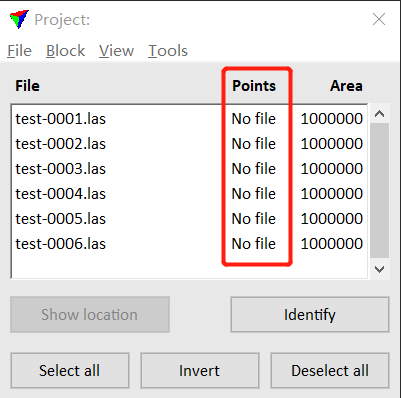
Task: Select test-0003.las row
Action: coord(189,169)
